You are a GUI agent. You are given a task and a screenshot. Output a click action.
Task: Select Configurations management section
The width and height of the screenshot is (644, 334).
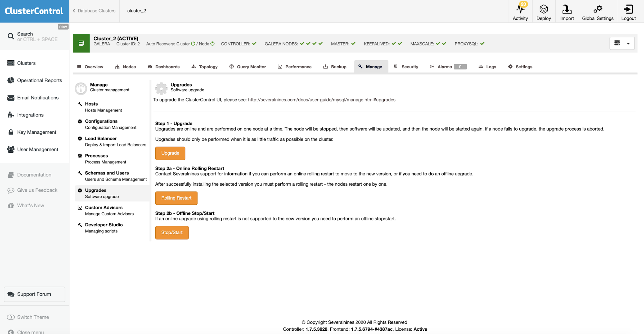coord(112,124)
